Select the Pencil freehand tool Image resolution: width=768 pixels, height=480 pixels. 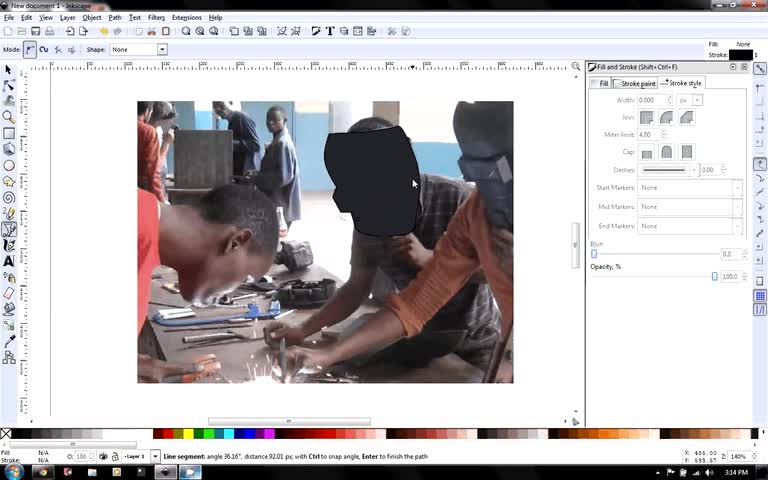(8, 214)
